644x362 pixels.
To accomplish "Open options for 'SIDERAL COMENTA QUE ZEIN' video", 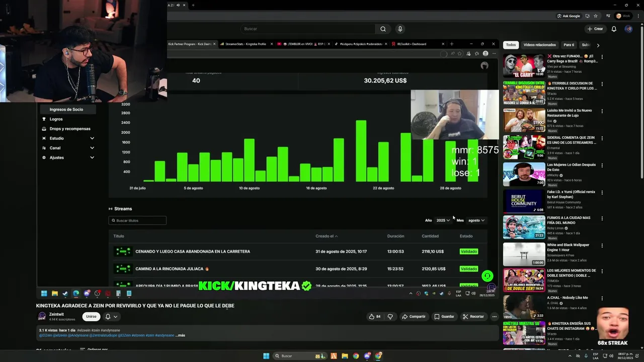I will tap(602, 138).
